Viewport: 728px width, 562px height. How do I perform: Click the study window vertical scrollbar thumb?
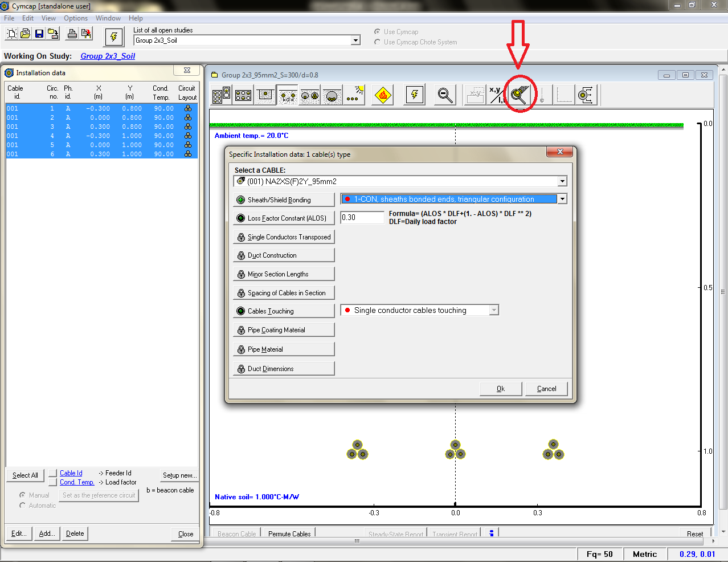coord(723,291)
